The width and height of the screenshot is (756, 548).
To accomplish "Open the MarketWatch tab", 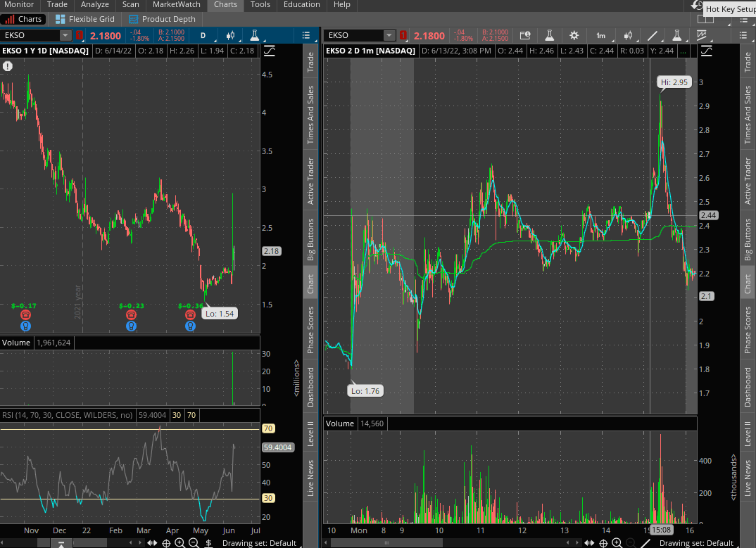I will (176, 5).
